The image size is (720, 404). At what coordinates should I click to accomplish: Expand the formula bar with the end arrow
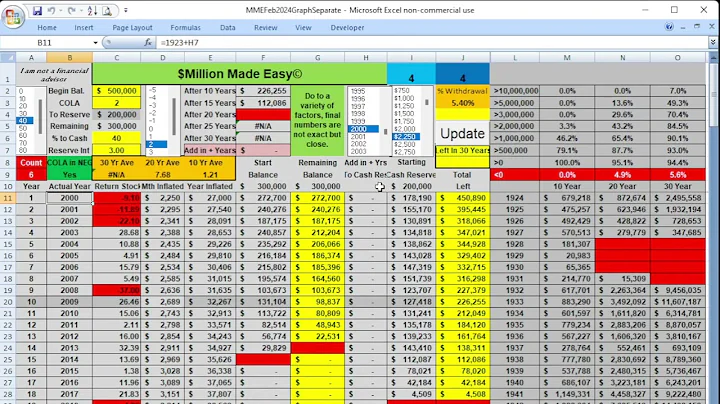pyautogui.click(x=713, y=42)
